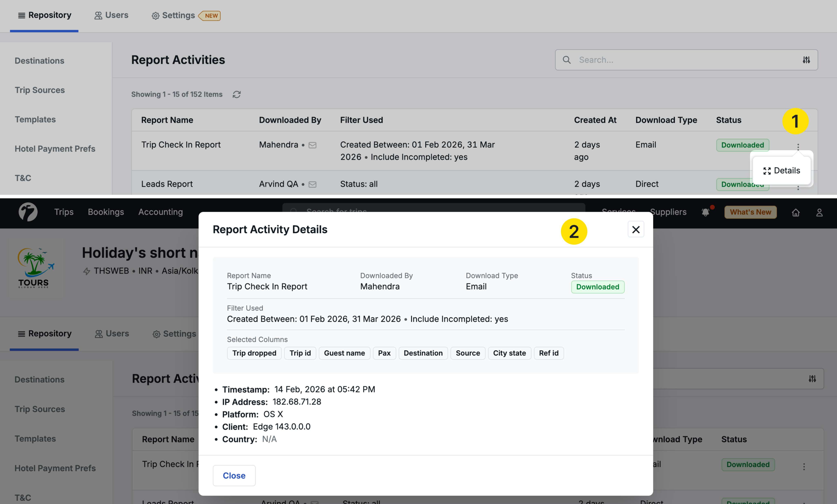
Task: Open Bookings in top navigation bar
Action: pyautogui.click(x=106, y=212)
